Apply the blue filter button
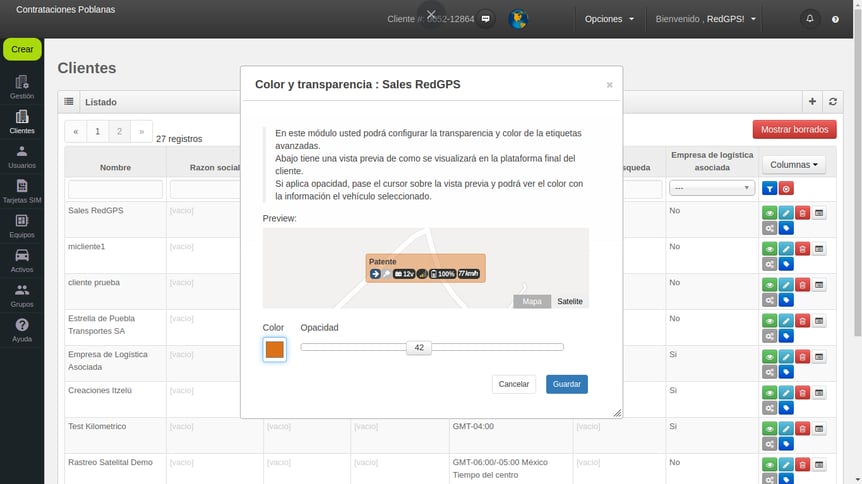This screenshot has height=484, width=862. point(770,189)
